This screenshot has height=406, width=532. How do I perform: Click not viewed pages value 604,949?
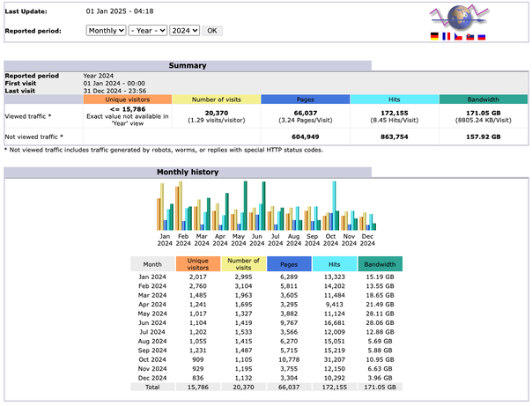pyautogui.click(x=305, y=137)
